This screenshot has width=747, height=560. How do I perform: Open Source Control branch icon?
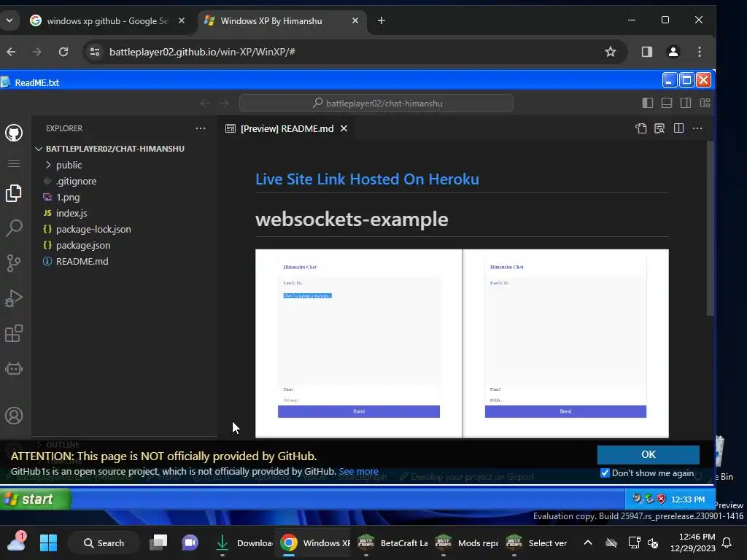[14, 262]
